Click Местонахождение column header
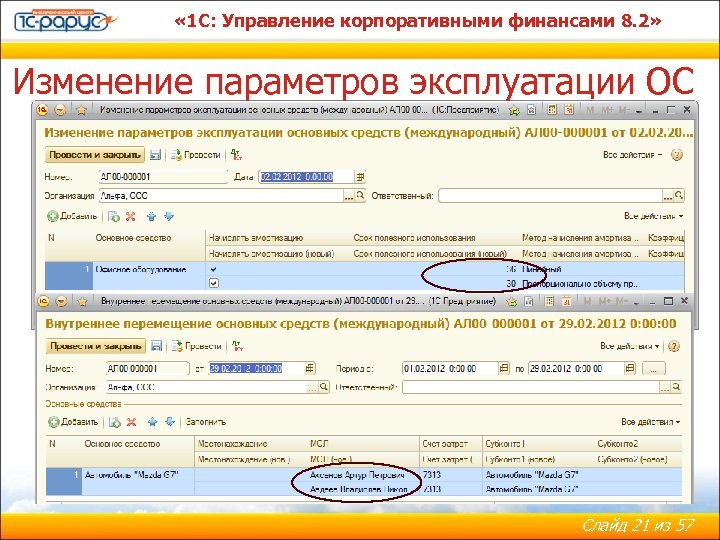This screenshot has width=720, height=540. pyautogui.click(x=232, y=444)
